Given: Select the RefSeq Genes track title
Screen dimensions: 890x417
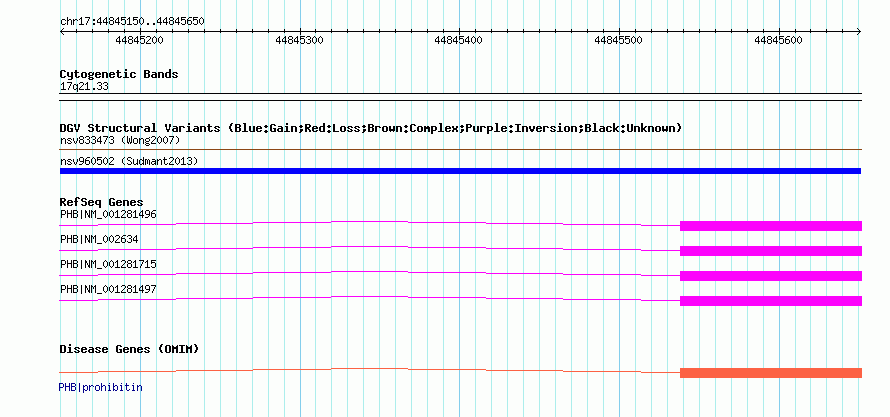Looking at the screenshot, I should click(102, 202).
